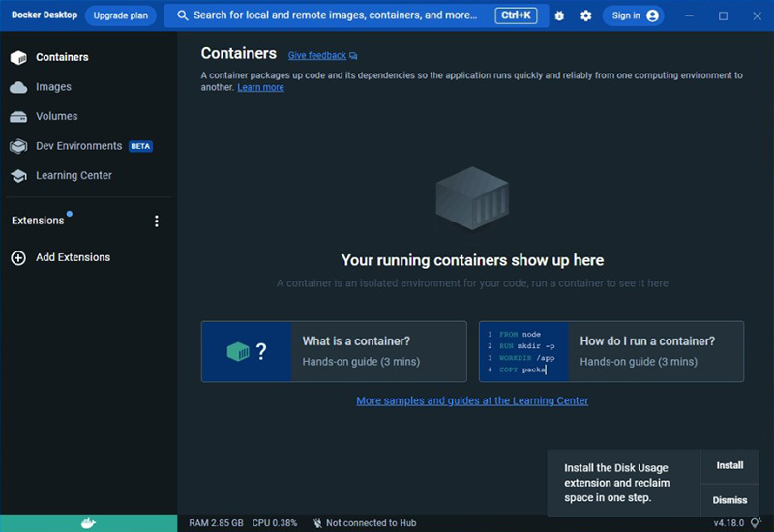Viewport: 774px width, 532px height.
Task: Select Volumes in the sidebar
Action: point(57,116)
